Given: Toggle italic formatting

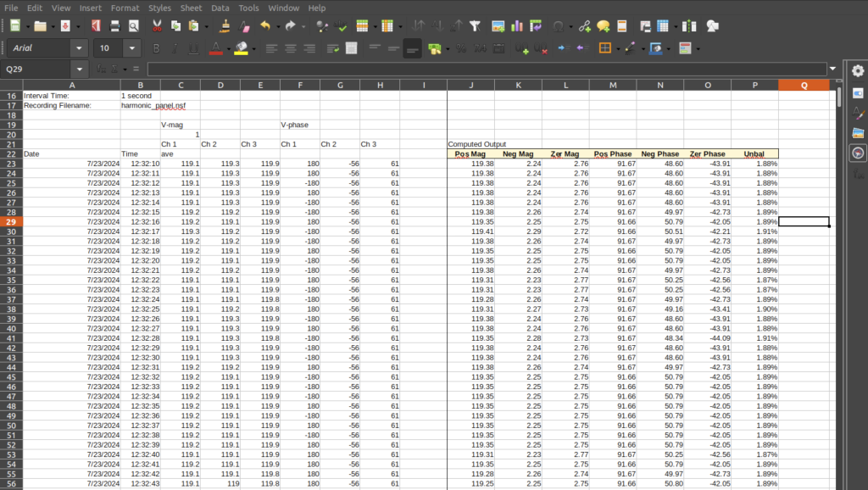Looking at the screenshot, I should 175,48.
